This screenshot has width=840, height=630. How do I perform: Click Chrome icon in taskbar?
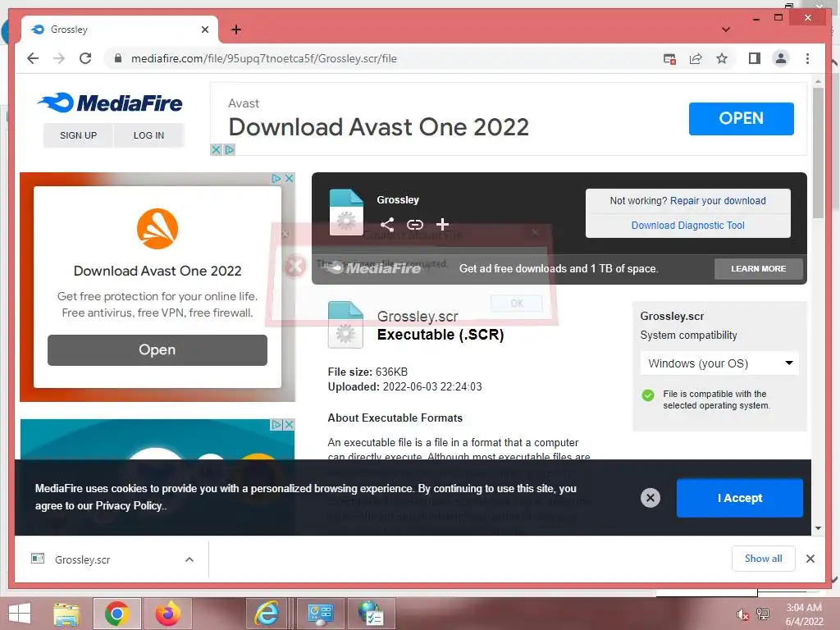click(x=116, y=614)
